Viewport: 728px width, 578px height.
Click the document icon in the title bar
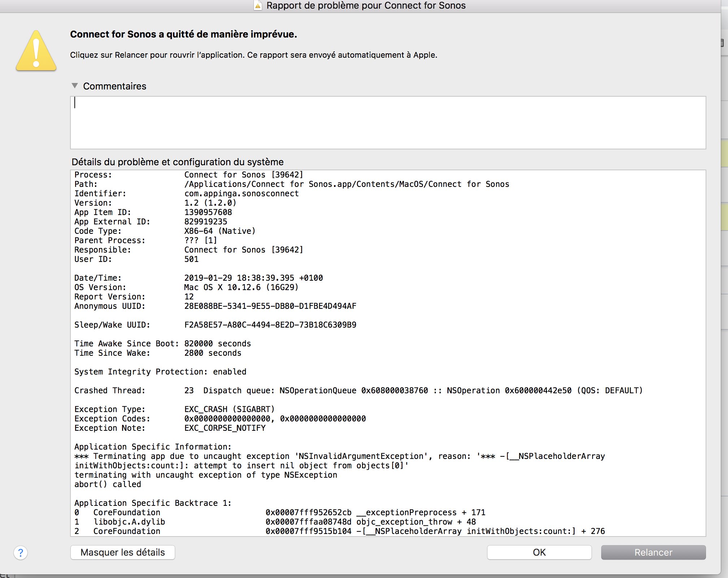(x=258, y=5)
